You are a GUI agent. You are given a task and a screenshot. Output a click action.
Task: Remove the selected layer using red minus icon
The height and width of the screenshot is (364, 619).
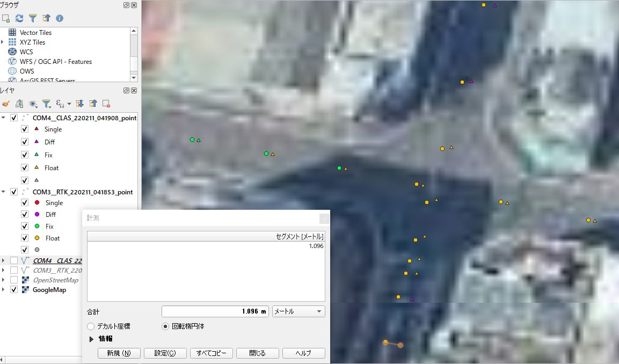[106, 104]
